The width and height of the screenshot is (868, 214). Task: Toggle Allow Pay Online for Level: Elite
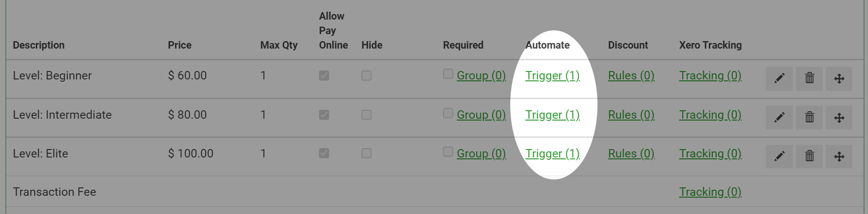[x=324, y=153]
